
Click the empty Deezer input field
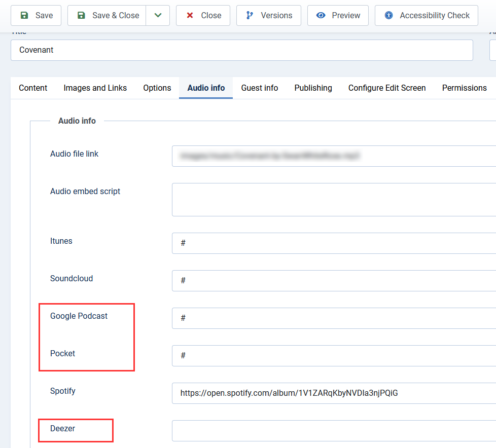point(334,431)
